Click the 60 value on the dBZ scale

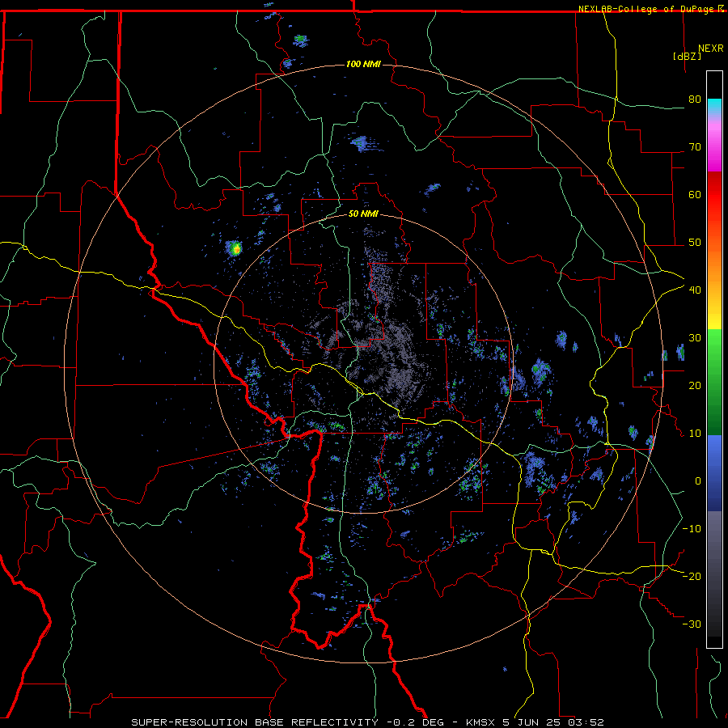pos(695,194)
